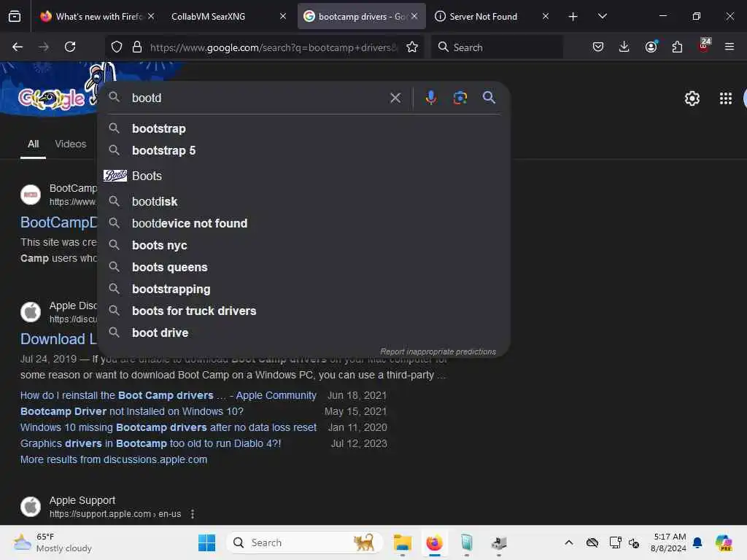Choose the bootstrap suggestion

point(304,128)
